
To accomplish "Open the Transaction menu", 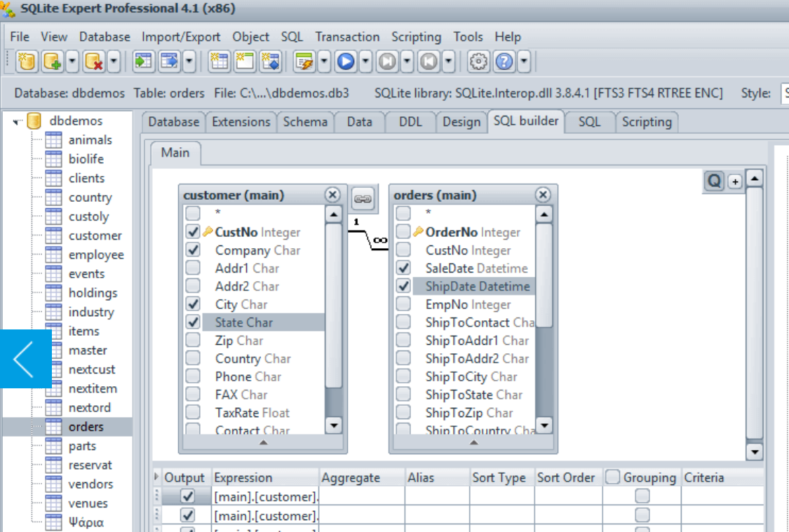I will click(347, 36).
